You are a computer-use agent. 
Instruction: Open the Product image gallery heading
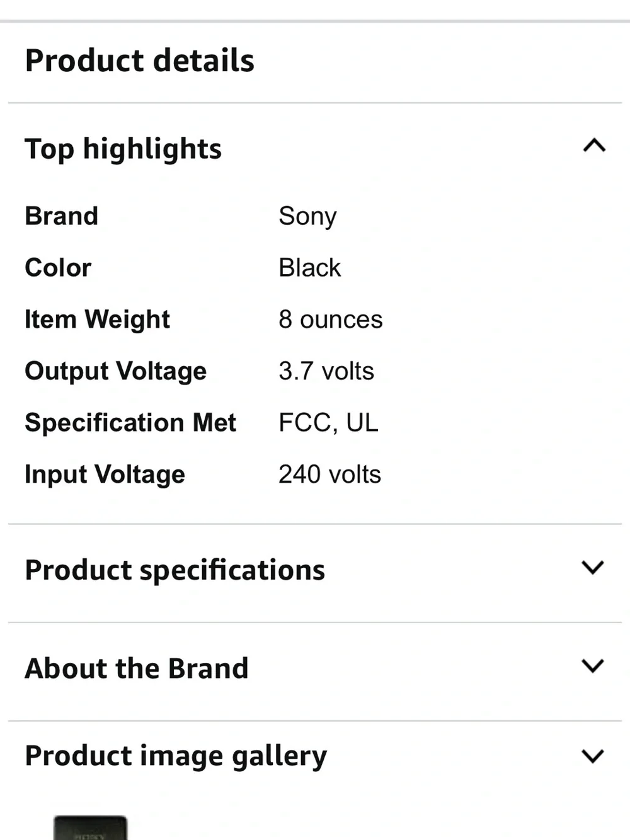[x=176, y=756]
